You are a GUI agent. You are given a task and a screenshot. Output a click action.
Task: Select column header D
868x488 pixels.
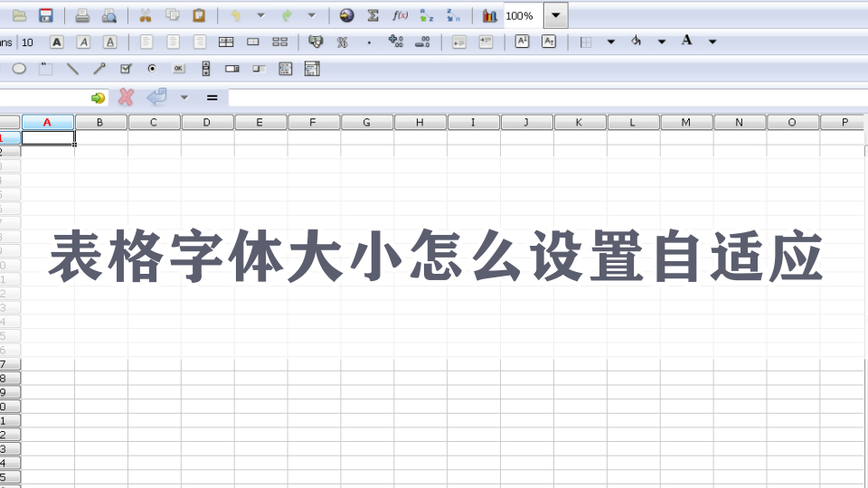click(x=207, y=122)
